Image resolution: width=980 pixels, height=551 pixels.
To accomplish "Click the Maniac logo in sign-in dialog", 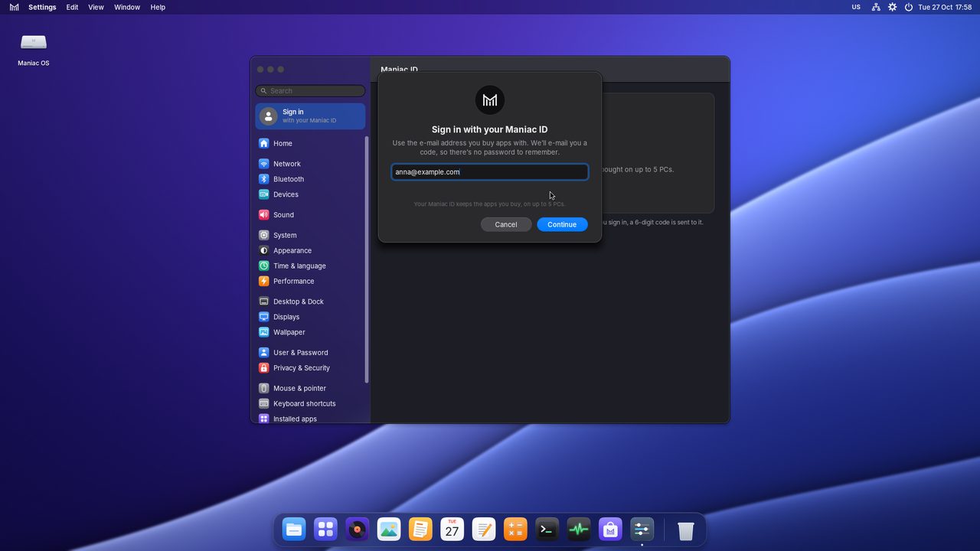I will (x=490, y=100).
